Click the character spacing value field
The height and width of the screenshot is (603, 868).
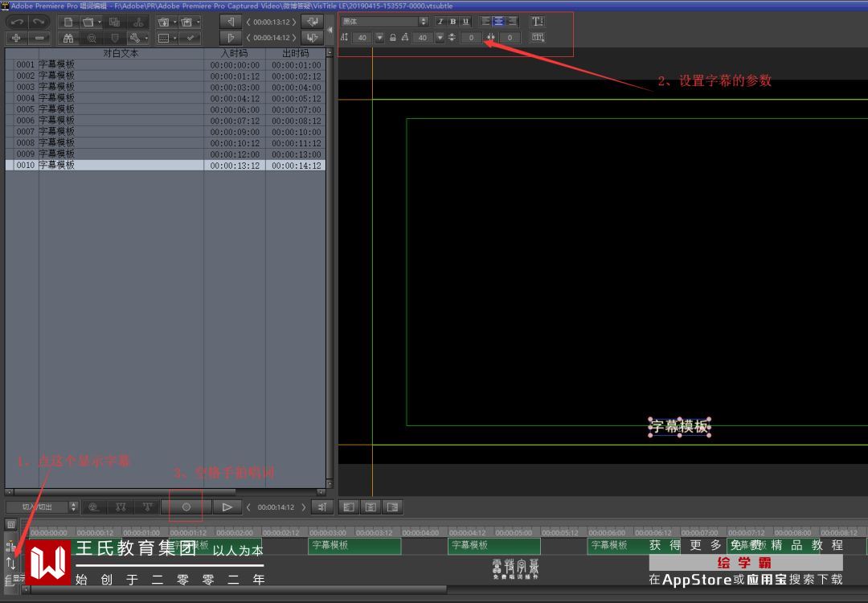pyautogui.click(x=510, y=38)
